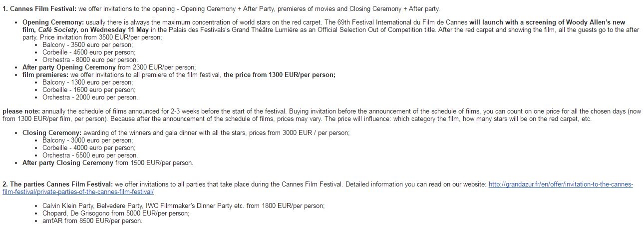Viewport: 644px width, 226px height.
Task: Select the "Balcony - 3500 euro per person" item
Action: [x=87, y=44]
